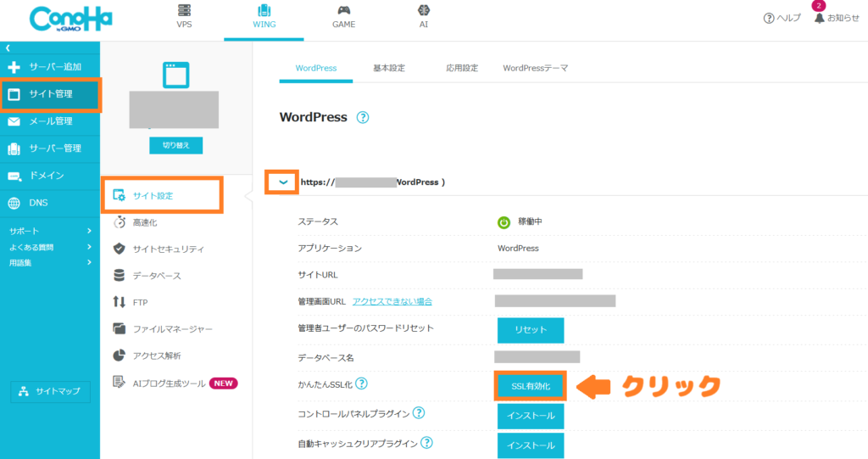Click the https:// site URL heading
This screenshot has width=868, height=459.
point(373,182)
